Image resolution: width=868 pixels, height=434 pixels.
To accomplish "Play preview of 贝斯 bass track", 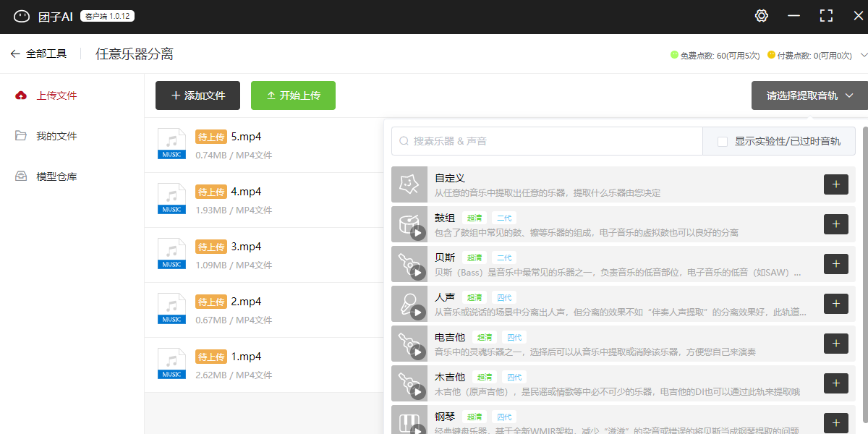I will coord(417,273).
